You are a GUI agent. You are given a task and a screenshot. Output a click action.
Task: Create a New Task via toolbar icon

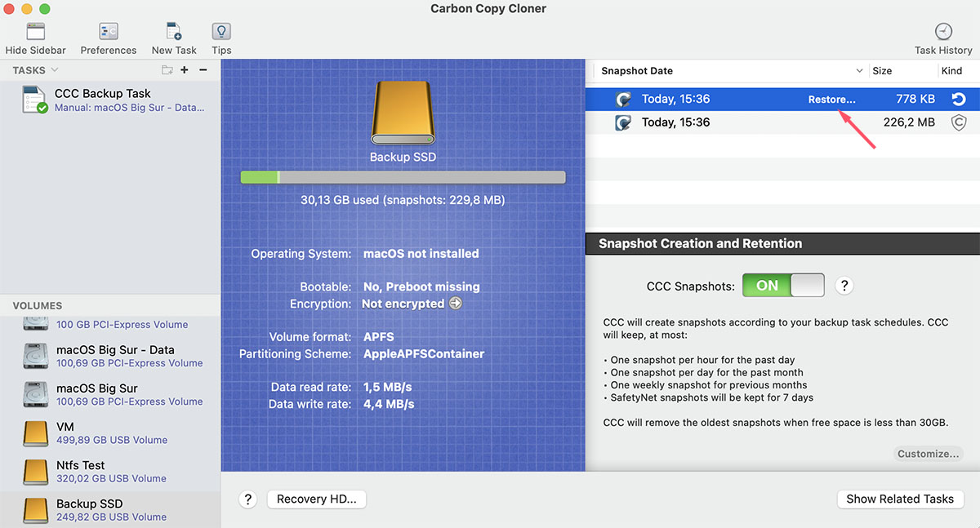[x=174, y=32]
